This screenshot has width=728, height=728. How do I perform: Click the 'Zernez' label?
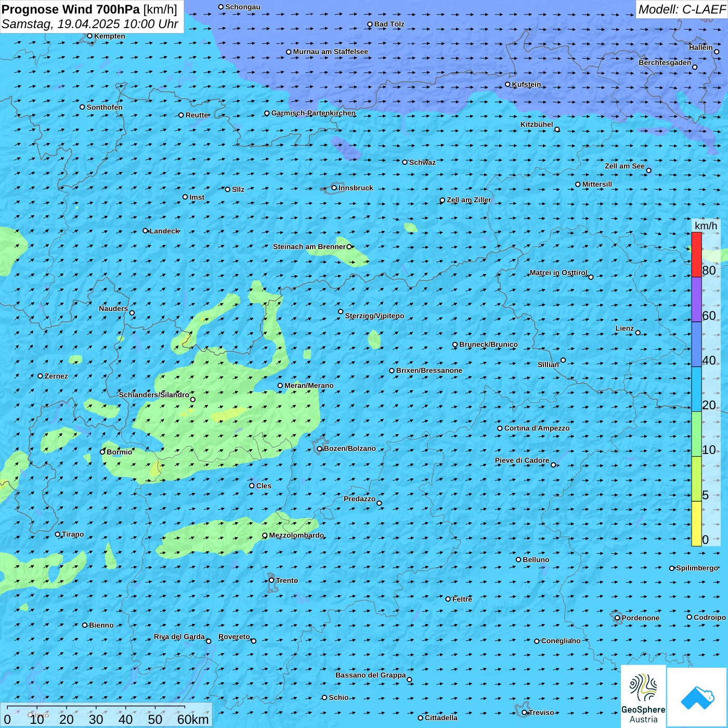tap(56, 376)
